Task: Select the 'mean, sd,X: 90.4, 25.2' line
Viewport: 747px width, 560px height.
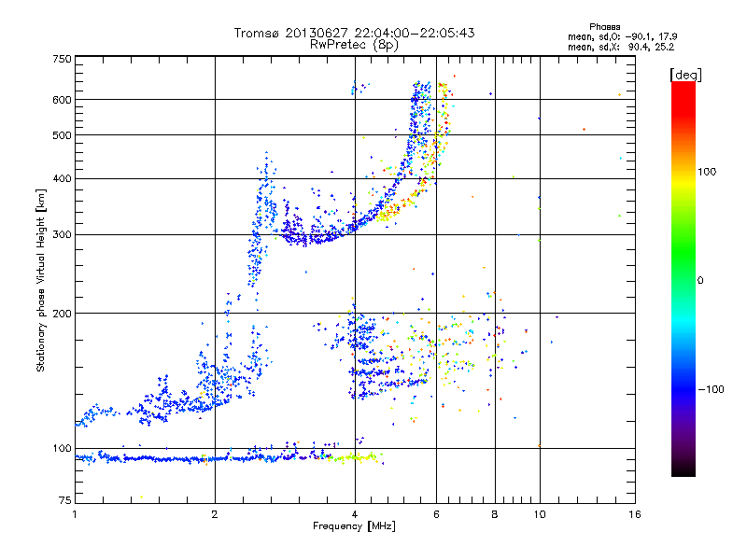Action: [621, 47]
